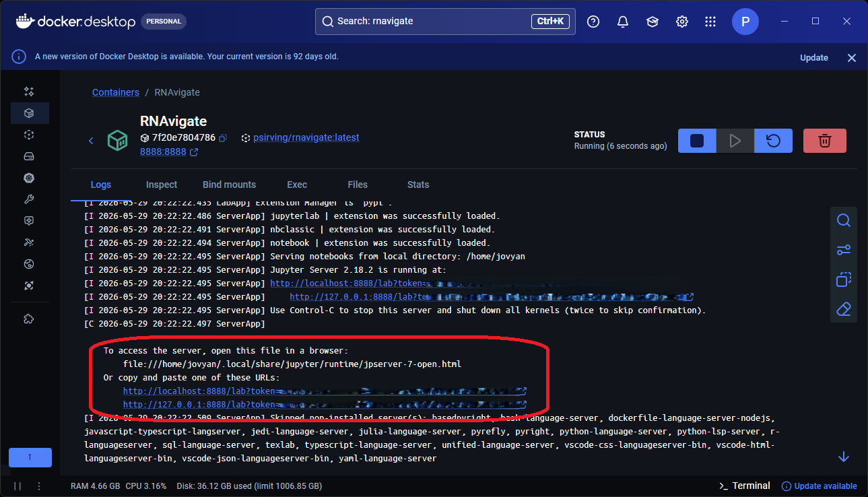
Task: Open Settings gear icon in header
Action: 682,22
